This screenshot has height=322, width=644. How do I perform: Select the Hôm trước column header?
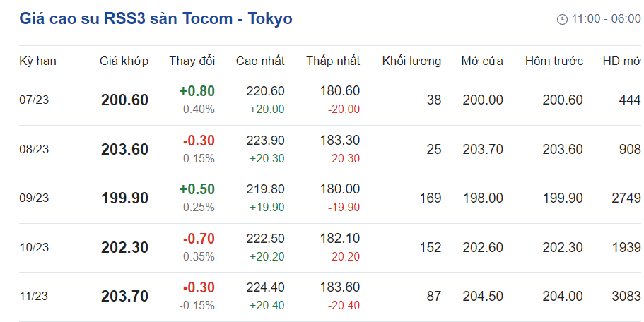(554, 61)
